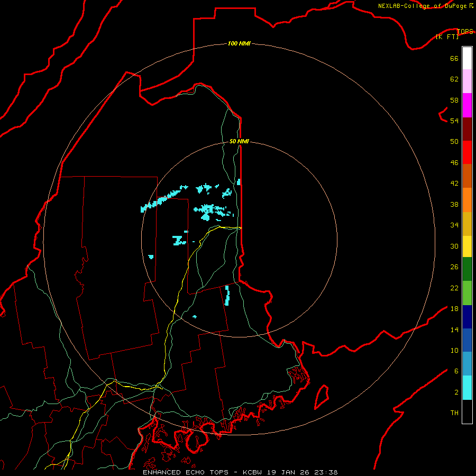
Task: Click the legend value 54
Action: 454,121
